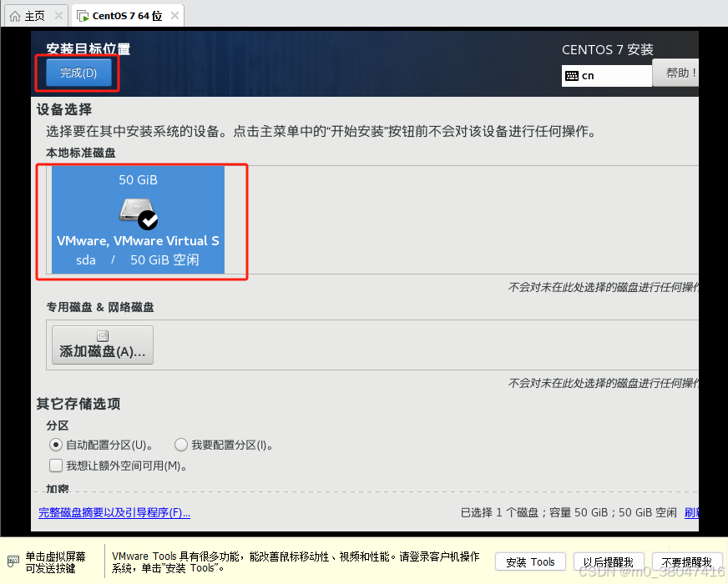The image size is (728, 584).
Task: Select 我要配置分区(I) radio button
Action: coord(181,445)
